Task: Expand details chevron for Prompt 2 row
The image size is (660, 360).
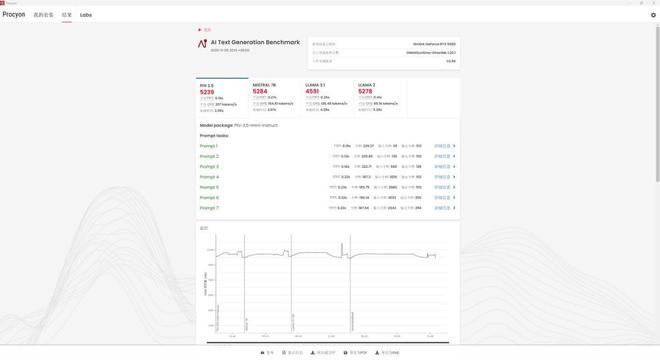Action: point(454,156)
